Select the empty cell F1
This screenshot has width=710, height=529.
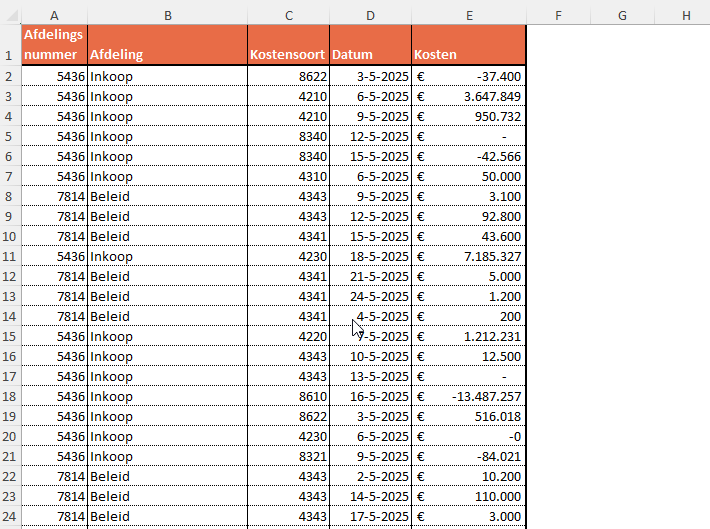coord(557,46)
